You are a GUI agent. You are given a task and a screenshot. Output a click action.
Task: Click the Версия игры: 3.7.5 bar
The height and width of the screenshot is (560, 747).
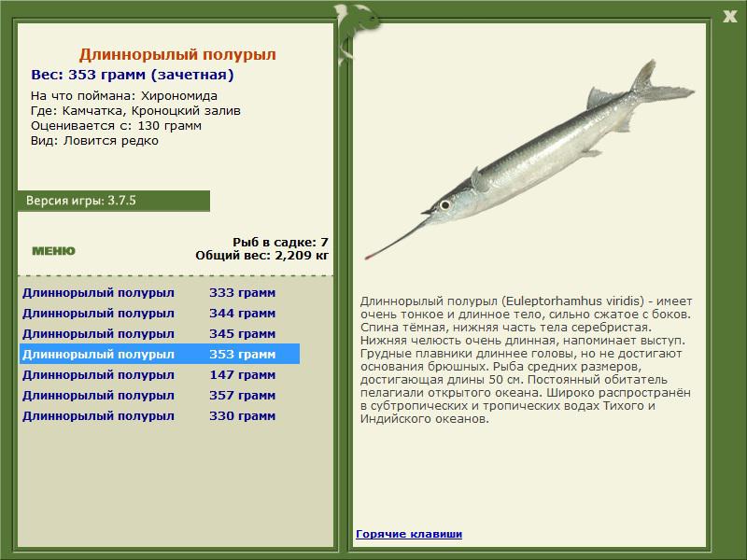pyautogui.click(x=114, y=201)
